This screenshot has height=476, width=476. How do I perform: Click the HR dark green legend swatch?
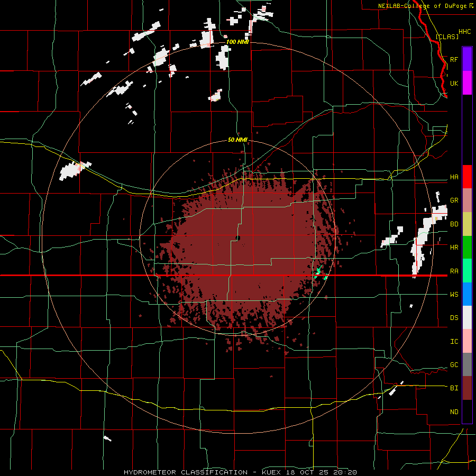tap(467, 247)
